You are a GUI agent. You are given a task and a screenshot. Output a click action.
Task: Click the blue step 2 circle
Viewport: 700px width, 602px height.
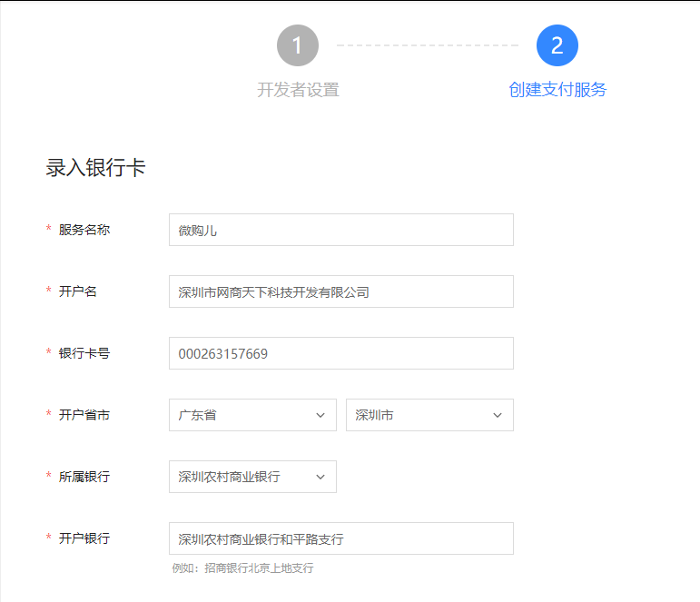point(557,45)
